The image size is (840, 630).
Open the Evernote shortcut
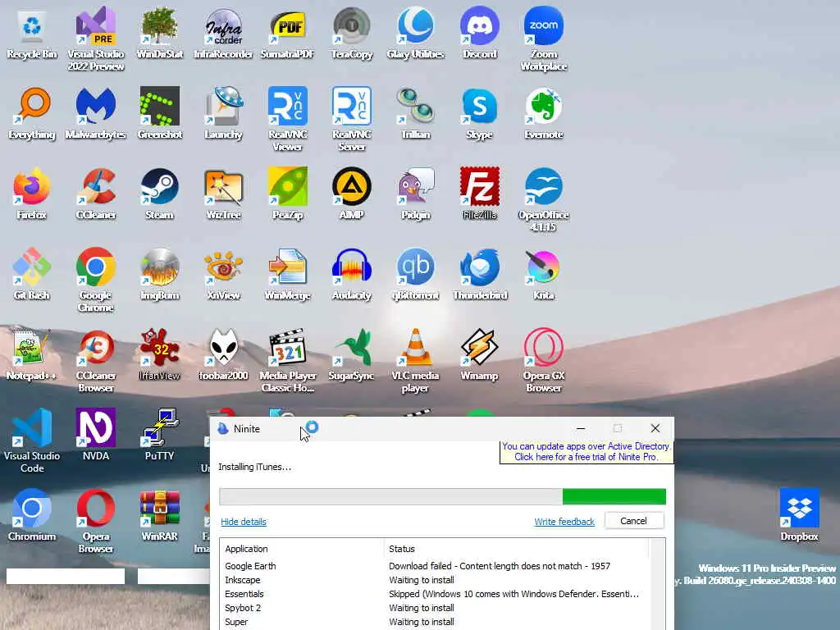click(544, 114)
